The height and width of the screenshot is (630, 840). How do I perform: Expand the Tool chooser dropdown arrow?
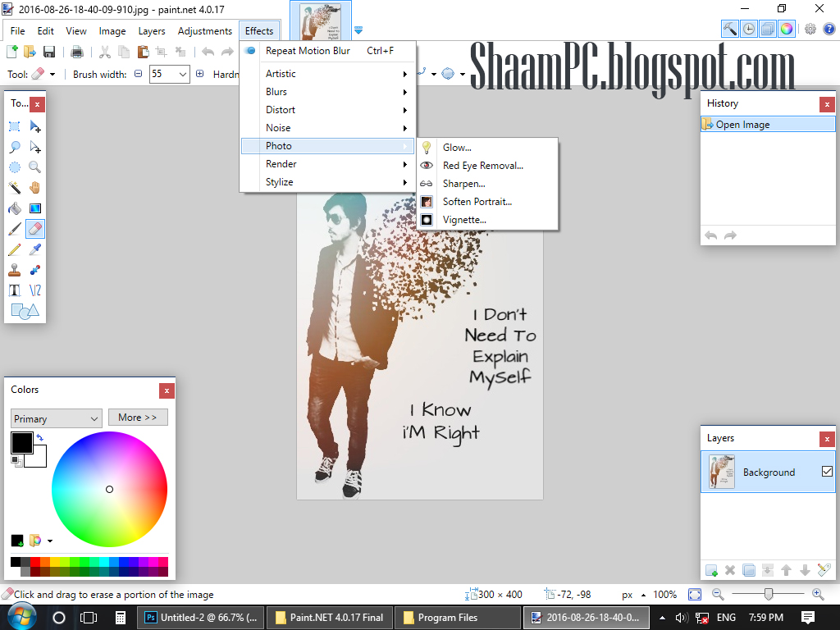(52, 74)
